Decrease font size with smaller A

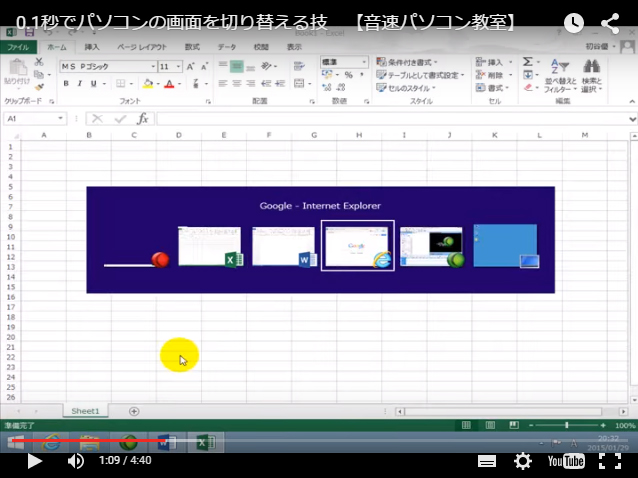pyautogui.click(x=205, y=66)
